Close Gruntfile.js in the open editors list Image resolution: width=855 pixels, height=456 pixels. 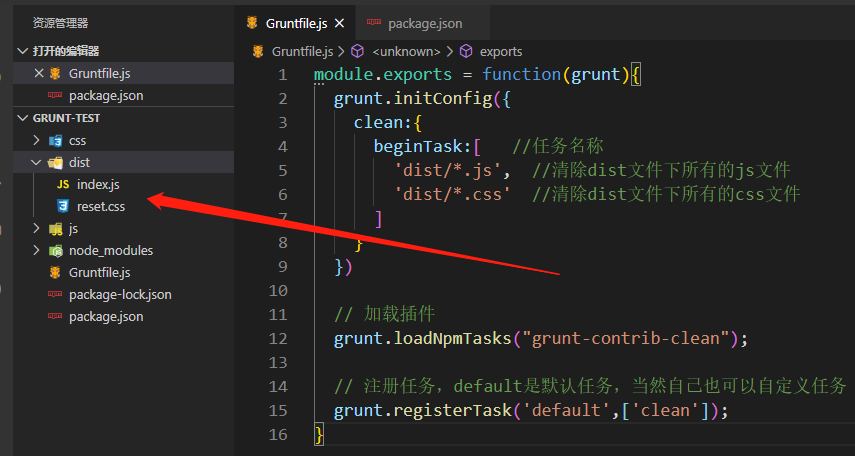pos(39,73)
